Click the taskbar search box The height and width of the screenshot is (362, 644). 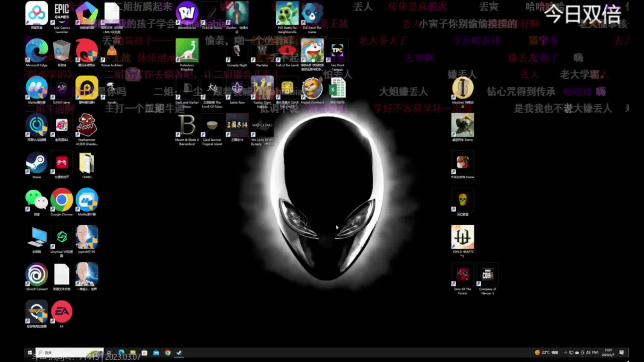[x=69, y=352]
